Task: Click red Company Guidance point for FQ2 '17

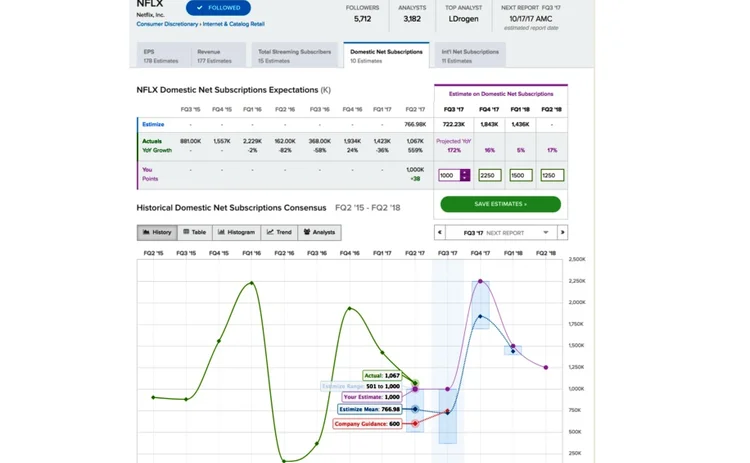Action: [415, 423]
